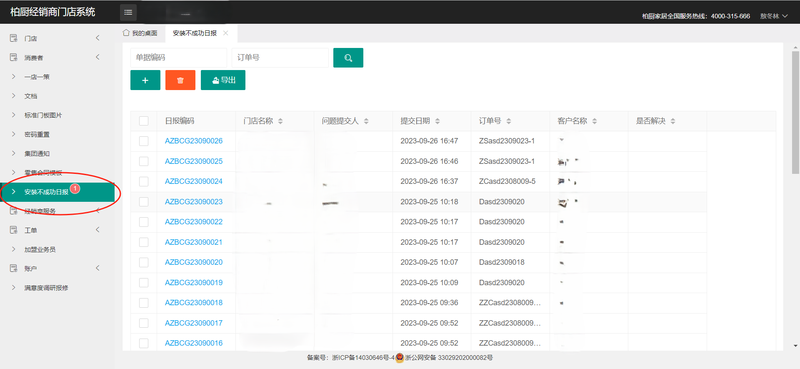Click the 单据编码 search field
The width and height of the screenshot is (800, 369).
coord(179,58)
